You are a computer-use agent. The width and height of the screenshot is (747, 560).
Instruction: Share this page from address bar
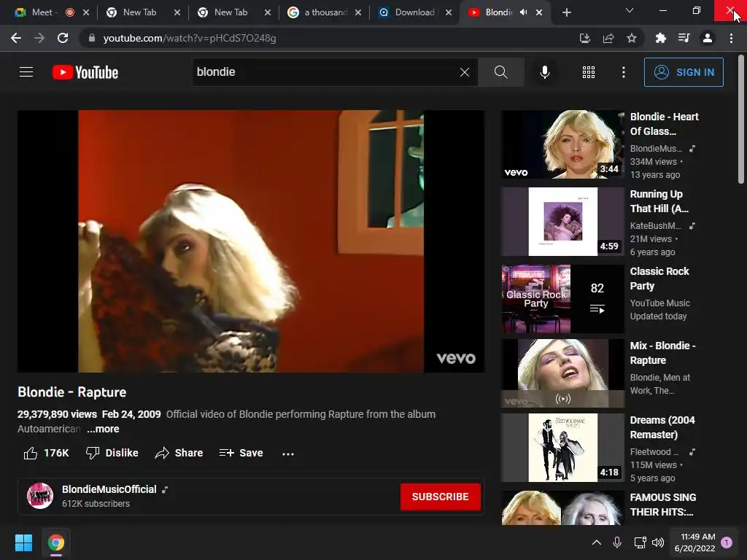tap(608, 38)
